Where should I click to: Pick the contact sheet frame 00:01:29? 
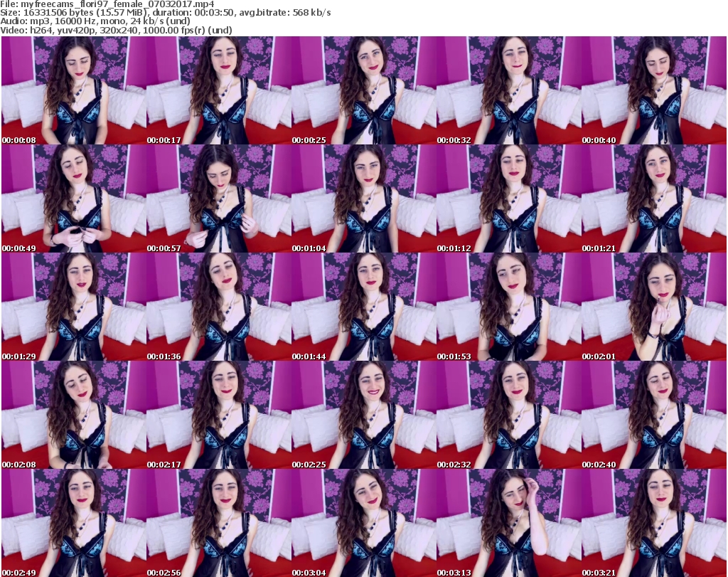tap(74, 307)
